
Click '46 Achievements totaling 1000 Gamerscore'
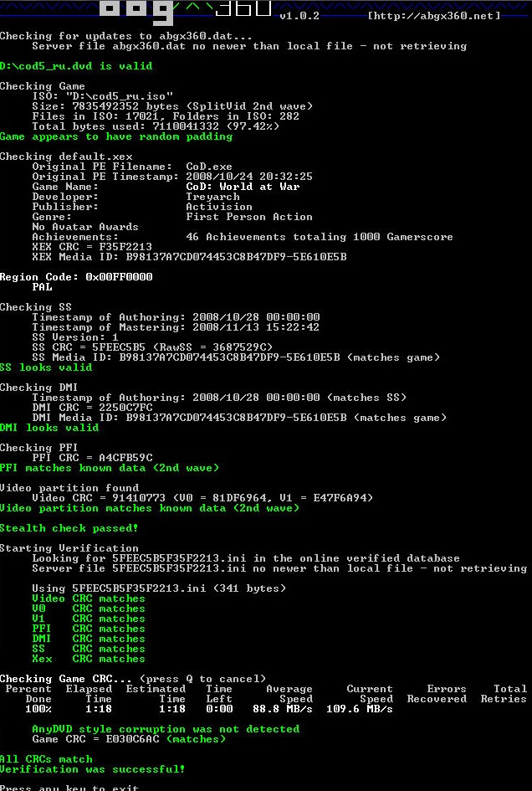coord(320,237)
